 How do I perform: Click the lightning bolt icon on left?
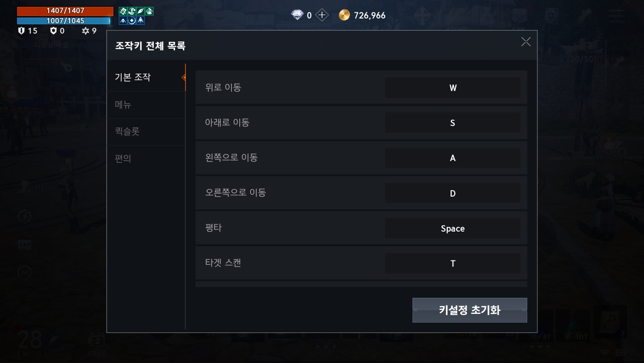point(24,216)
